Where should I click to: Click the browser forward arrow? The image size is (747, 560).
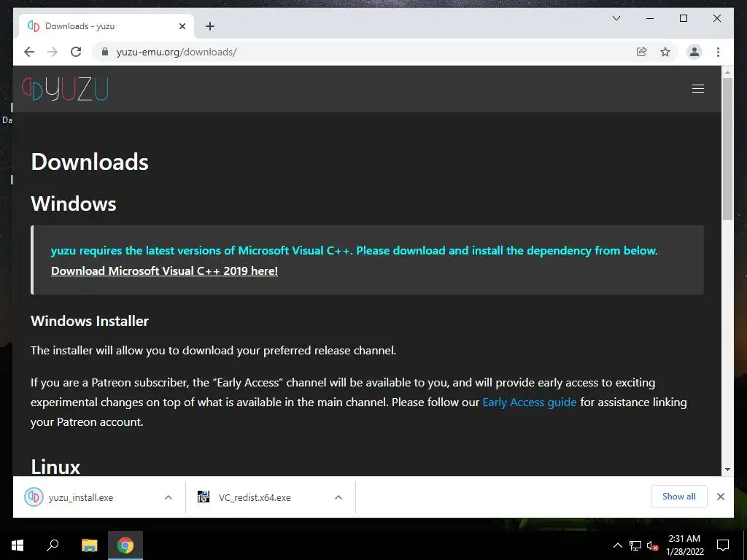[x=53, y=52]
